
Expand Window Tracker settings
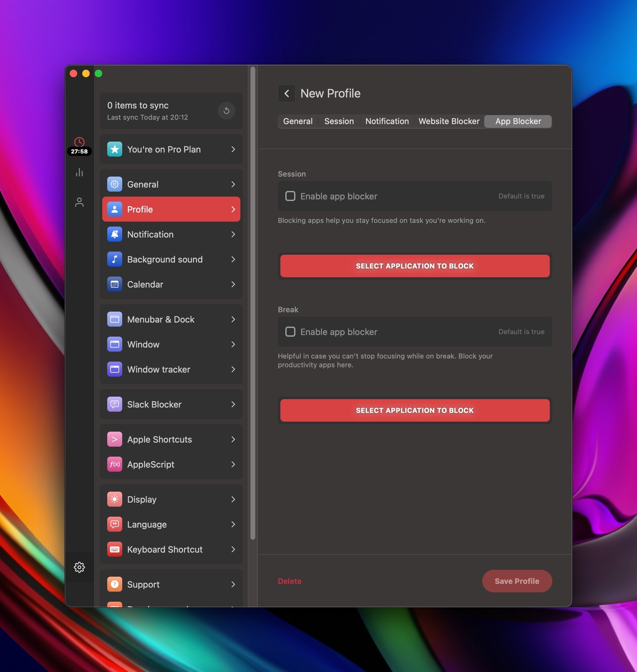click(x=159, y=369)
